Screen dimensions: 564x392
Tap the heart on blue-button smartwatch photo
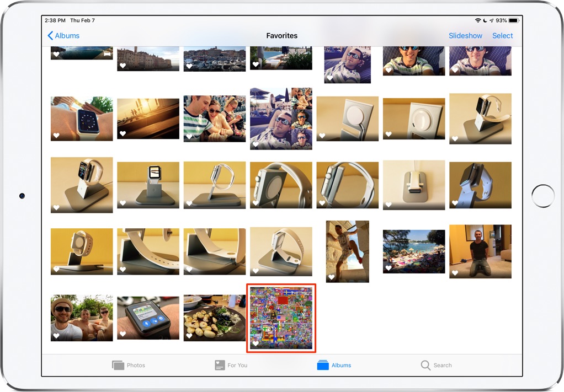pos(123,334)
